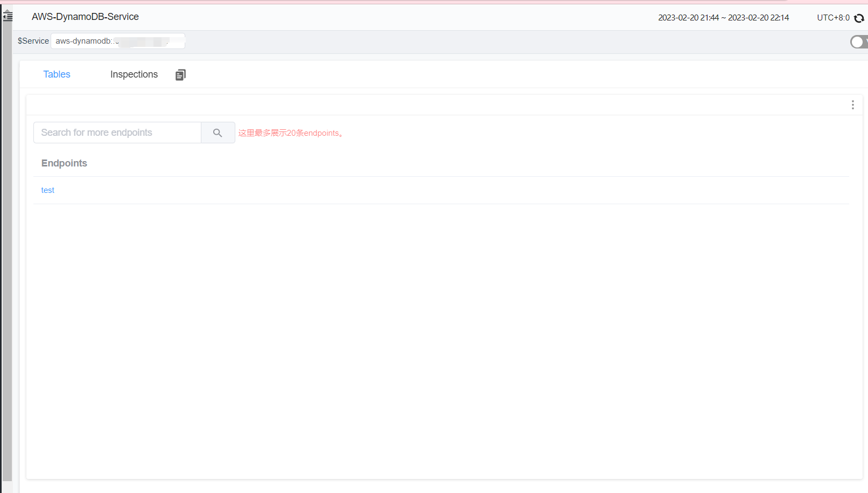Open the date time range picker

723,18
